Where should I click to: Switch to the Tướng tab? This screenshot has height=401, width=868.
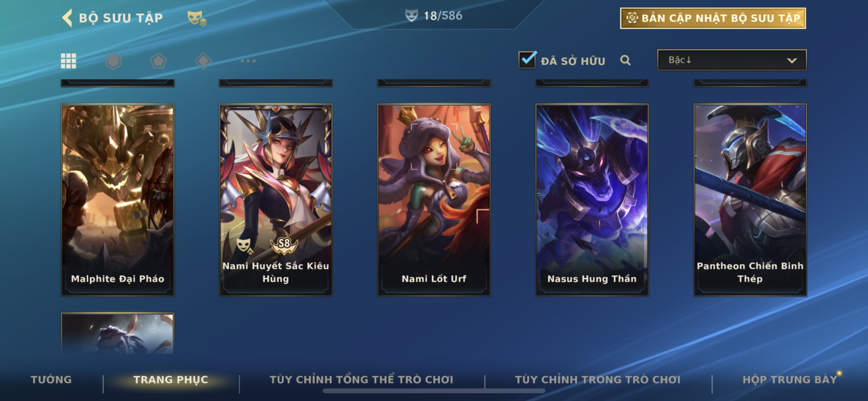[51, 379]
